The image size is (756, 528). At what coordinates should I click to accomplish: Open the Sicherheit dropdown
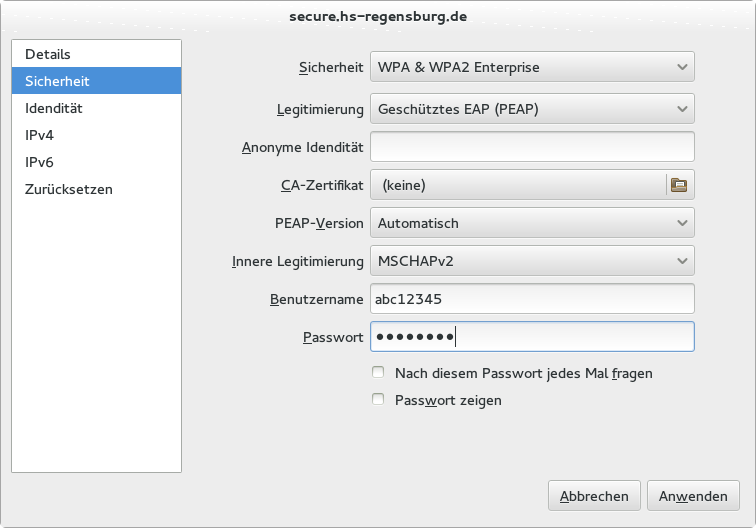pyautogui.click(x=532, y=68)
